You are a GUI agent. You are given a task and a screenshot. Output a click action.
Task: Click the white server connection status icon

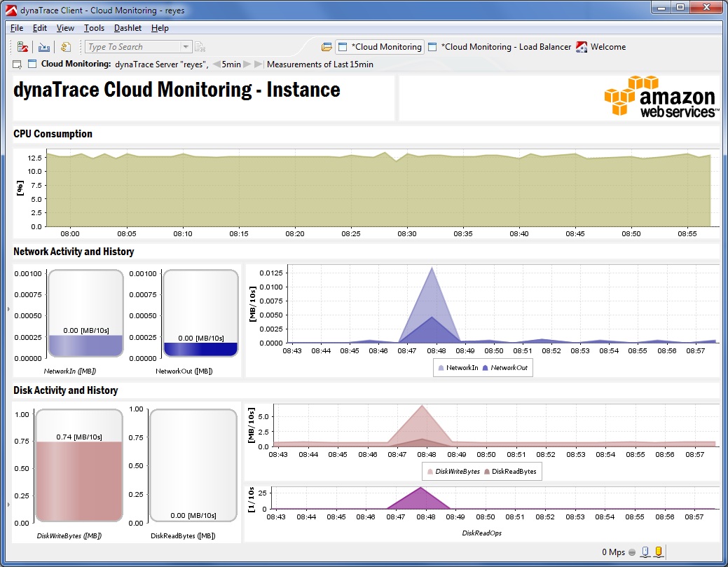click(645, 552)
